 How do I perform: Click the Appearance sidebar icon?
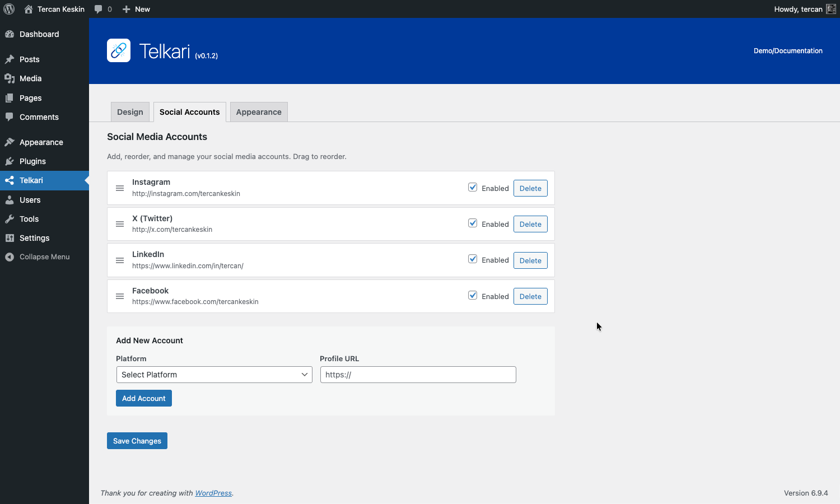(x=11, y=142)
